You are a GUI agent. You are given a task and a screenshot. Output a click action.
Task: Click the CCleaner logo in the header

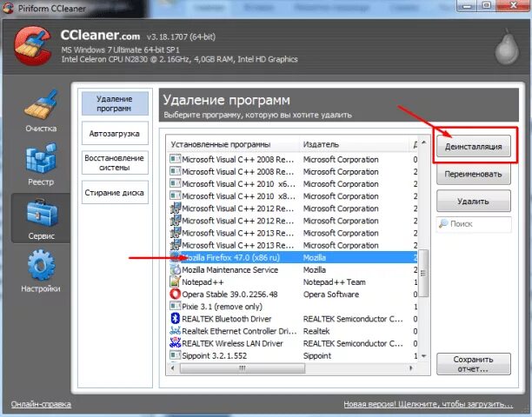tap(32, 45)
